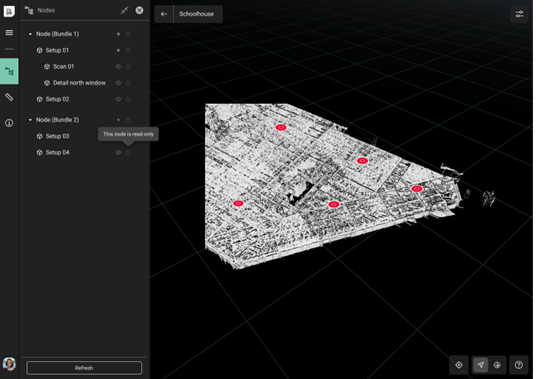The image size is (547, 379).
Task: Toggle visibility dot for Node (Bundle 1)
Action: [118, 34]
